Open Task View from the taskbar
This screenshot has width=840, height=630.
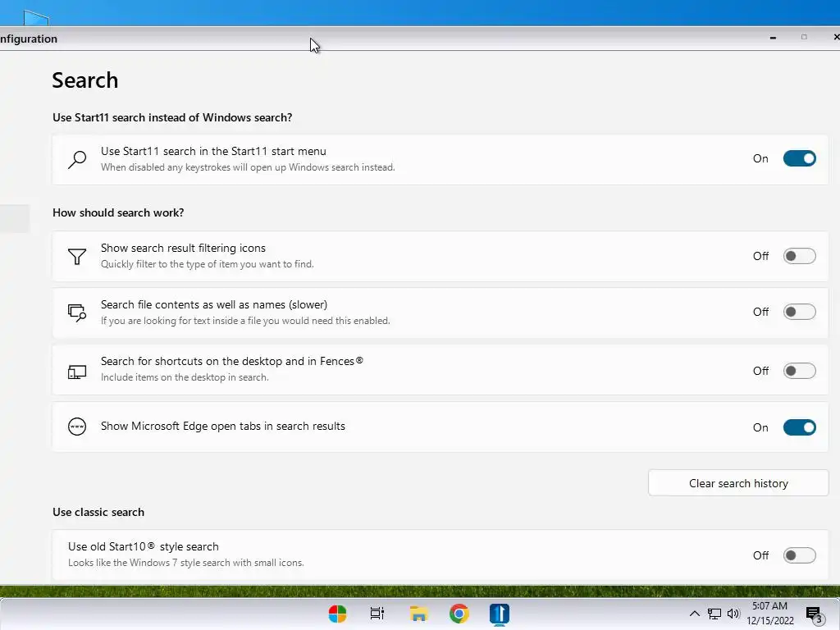click(x=377, y=614)
